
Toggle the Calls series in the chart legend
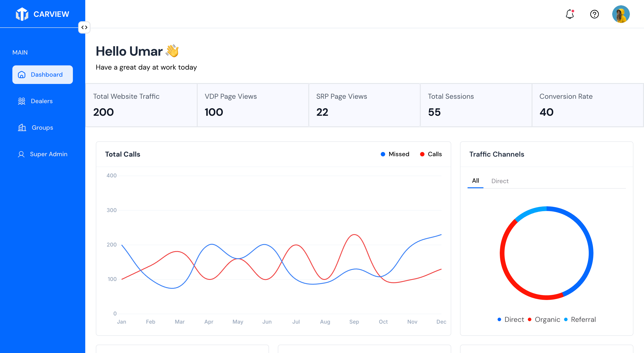(430, 154)
